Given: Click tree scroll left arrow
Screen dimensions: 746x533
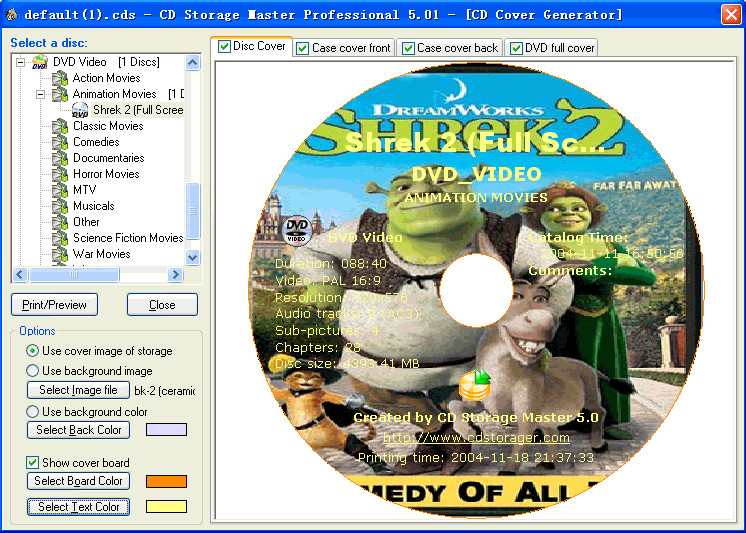Looking at the screenshot, I should [x=20, y=275].
